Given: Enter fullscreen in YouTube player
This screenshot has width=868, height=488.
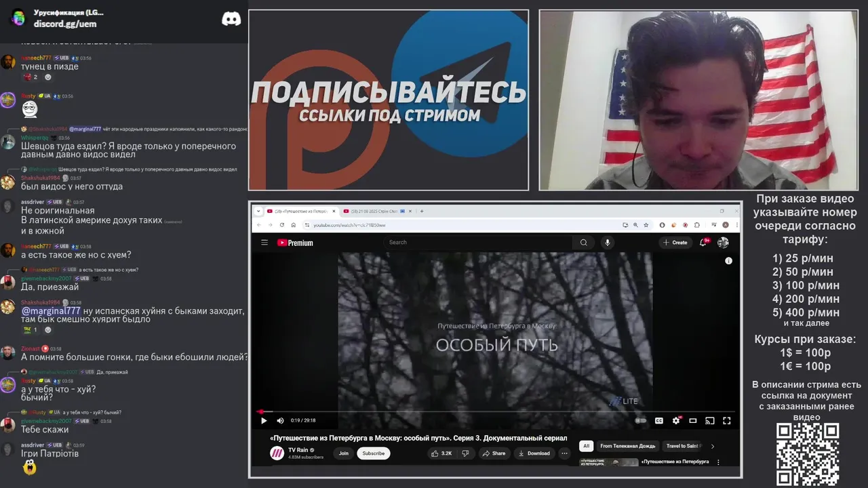Looking at the screenshot, I should [727, 421].
